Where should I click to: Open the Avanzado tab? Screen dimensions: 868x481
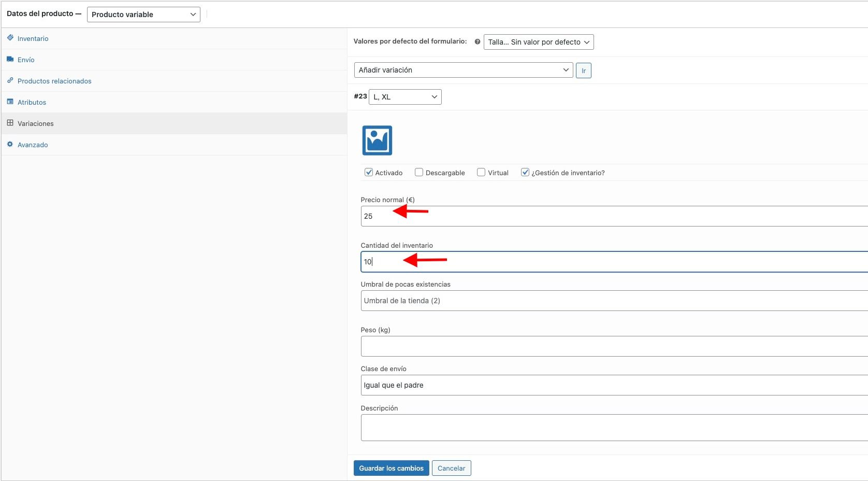click(x=174, y=145)
